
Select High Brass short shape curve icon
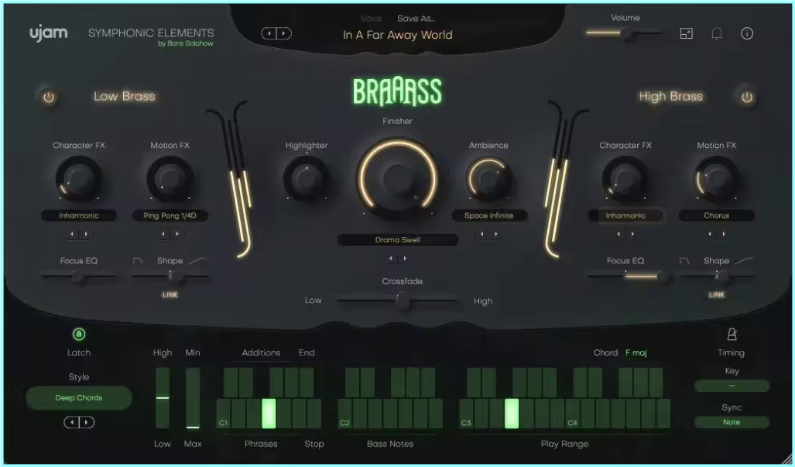pos(684,261)
